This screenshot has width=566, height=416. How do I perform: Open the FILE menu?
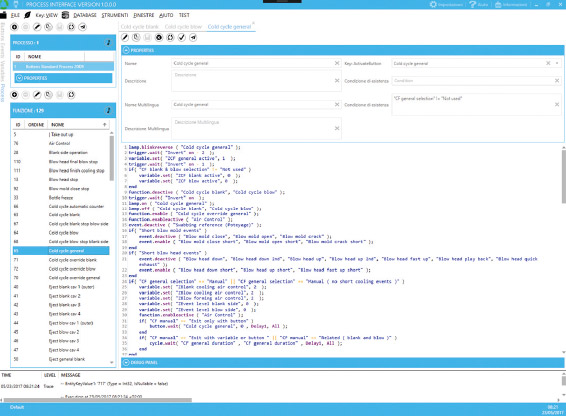(x=16, y=15)
